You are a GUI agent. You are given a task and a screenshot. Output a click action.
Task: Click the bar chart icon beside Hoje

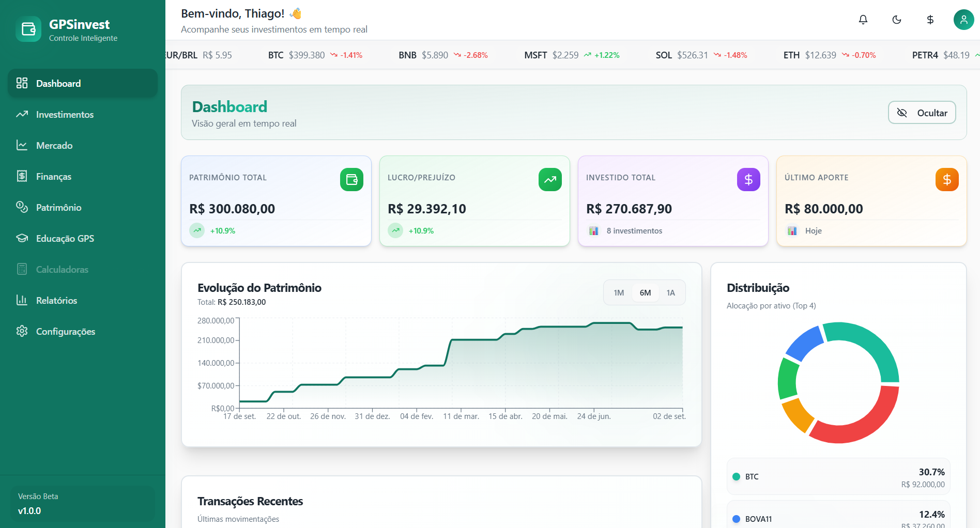coord(792,231)
